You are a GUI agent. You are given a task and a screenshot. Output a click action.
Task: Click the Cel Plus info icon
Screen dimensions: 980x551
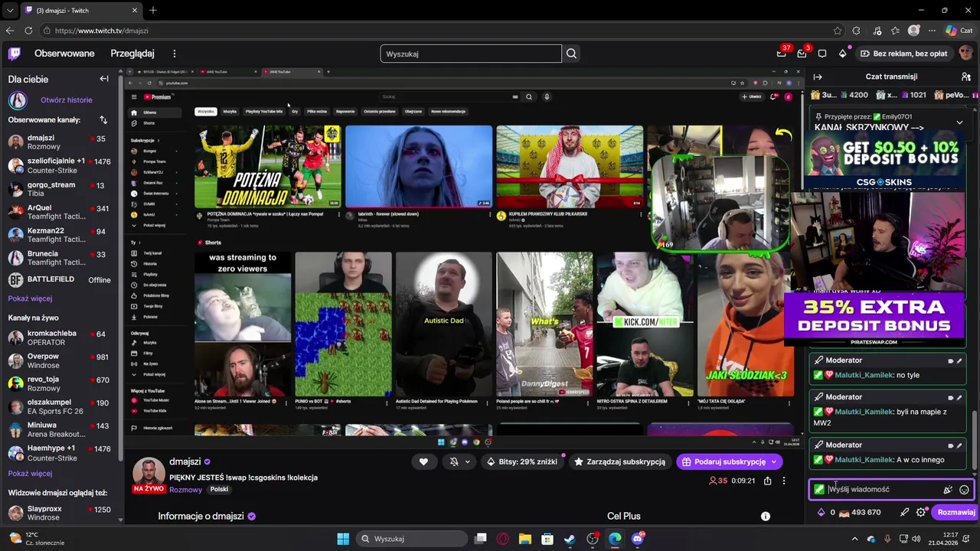pos(765,517)
